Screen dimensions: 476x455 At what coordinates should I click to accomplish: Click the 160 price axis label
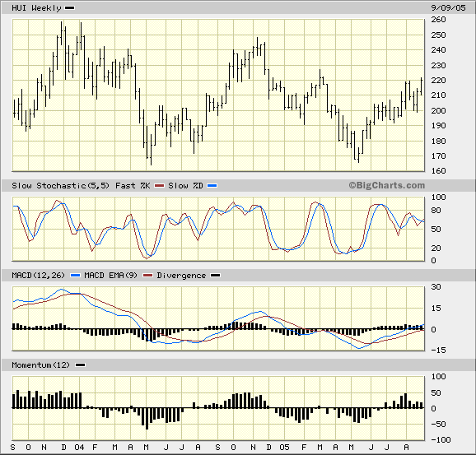point(438,171)
